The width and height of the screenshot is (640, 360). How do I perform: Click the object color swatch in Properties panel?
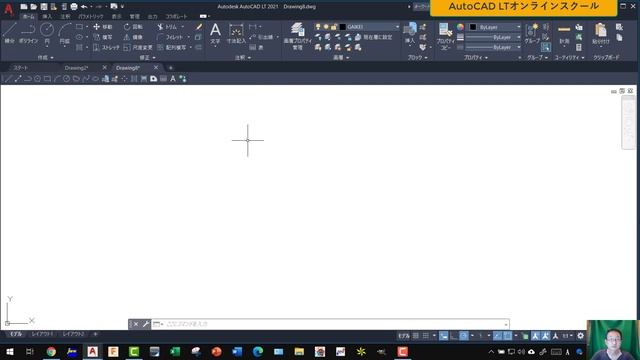coord(473,27)
